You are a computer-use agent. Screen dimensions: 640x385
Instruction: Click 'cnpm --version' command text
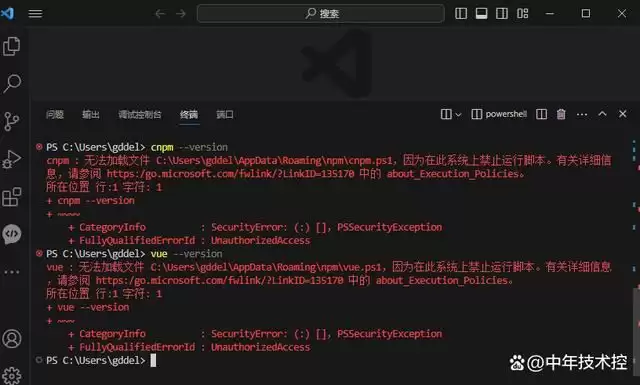click(x=189, y=147)
